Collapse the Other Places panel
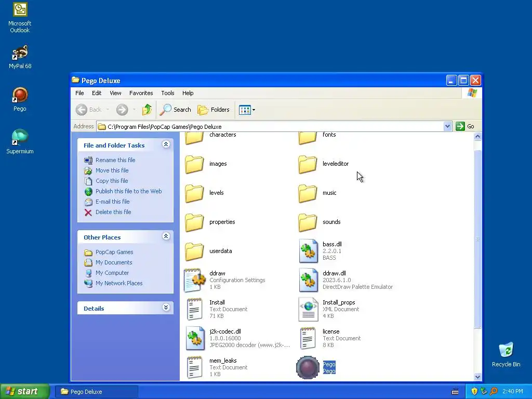The height and width of the screenshot is (399, 532). click(166, 236)
